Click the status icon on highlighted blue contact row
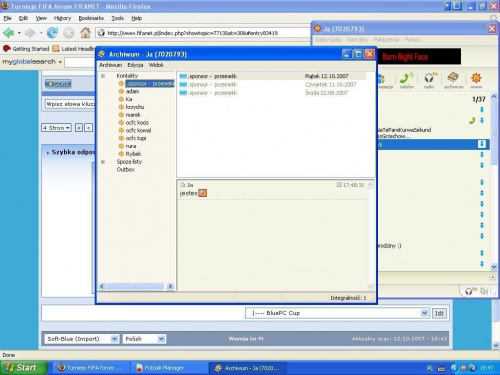The height and width of the screenshot is (375, 500). 482,144
